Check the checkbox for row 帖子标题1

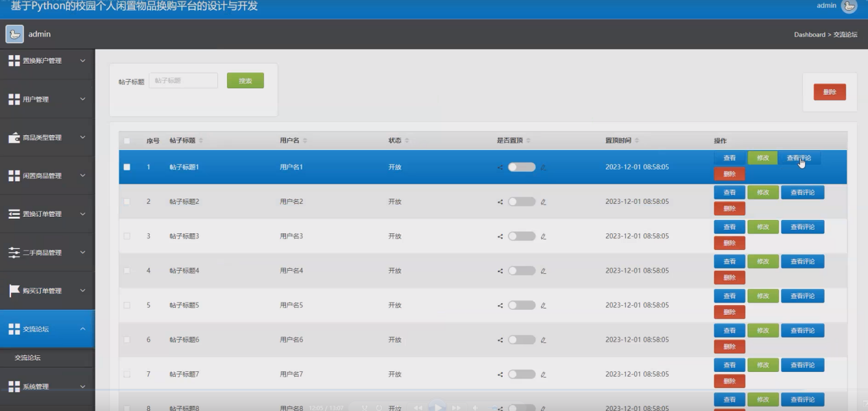[x=127, y=167]
